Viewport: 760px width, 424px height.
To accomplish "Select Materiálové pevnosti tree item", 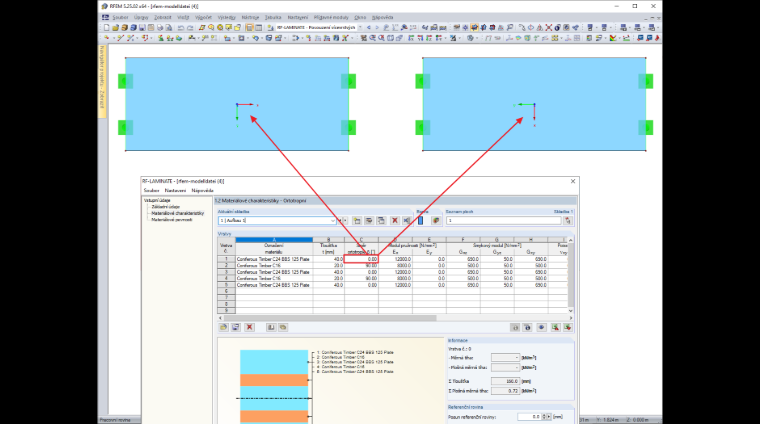I will click(x=172, y=220).
